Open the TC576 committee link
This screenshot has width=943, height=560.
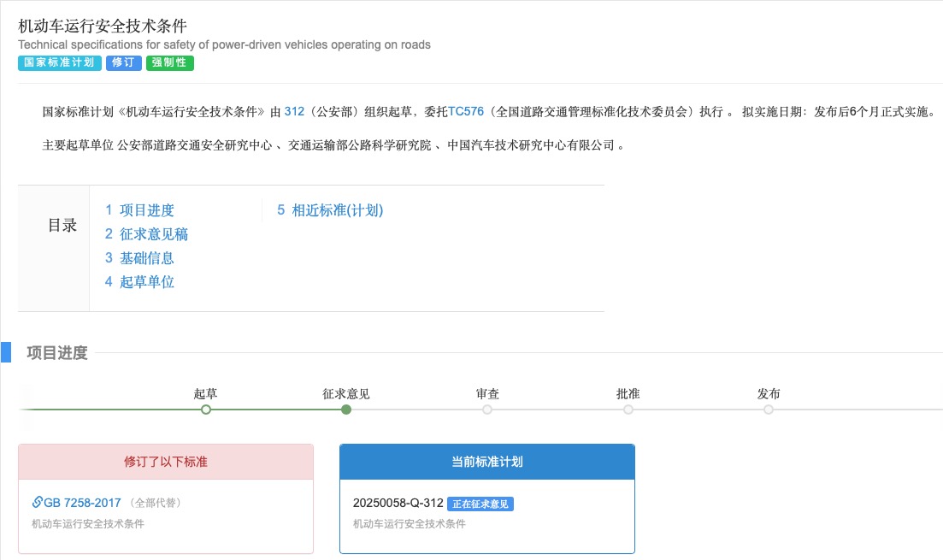click(x=466, y=111)
